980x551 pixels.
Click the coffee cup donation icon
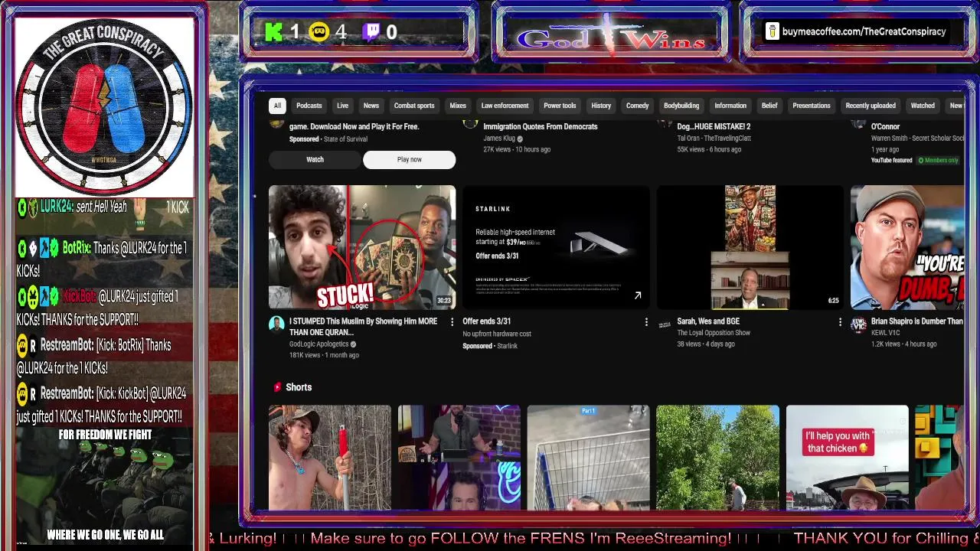point(772,31)
